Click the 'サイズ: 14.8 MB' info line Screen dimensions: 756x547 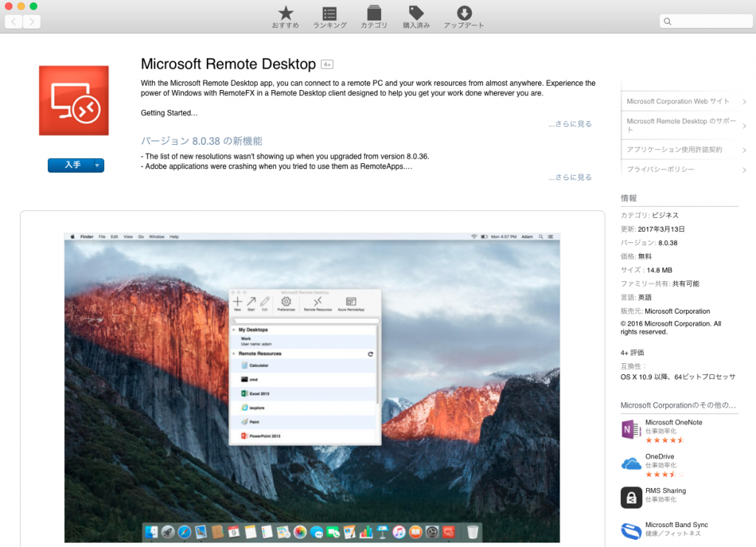click(x=646, y=270)
